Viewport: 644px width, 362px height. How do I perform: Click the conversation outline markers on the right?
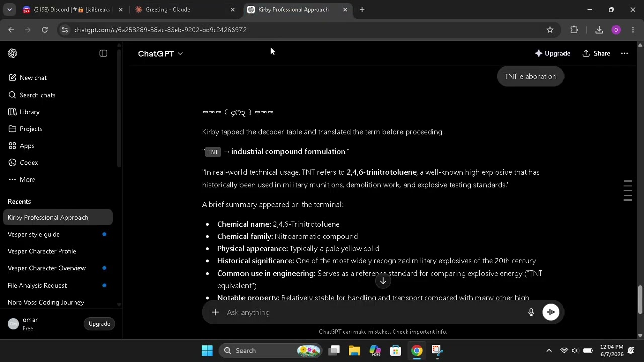[x=628, y=191]
